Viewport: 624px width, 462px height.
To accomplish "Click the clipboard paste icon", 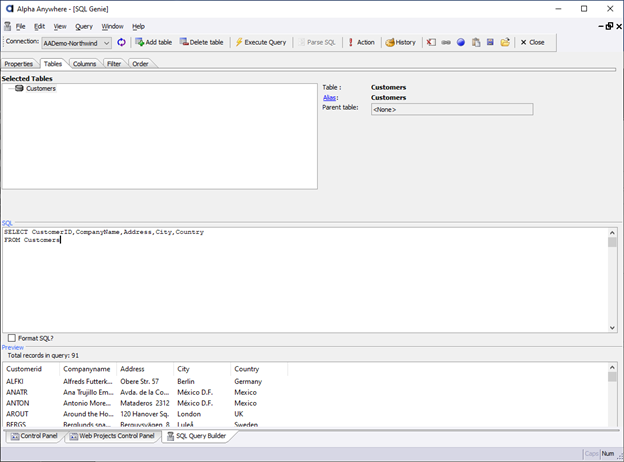I will (476, 42).
